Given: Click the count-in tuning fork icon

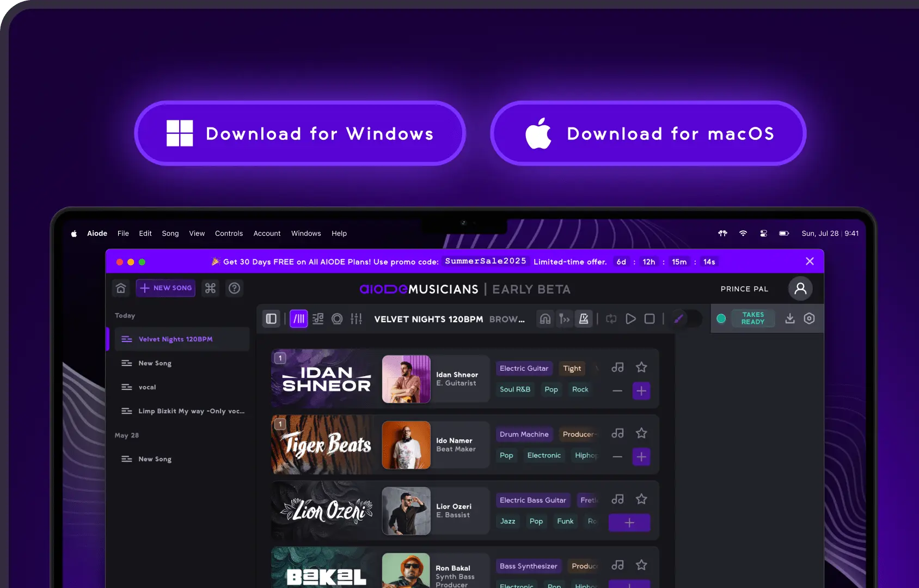Looking at the screenshot, I should tap(564, 318).
